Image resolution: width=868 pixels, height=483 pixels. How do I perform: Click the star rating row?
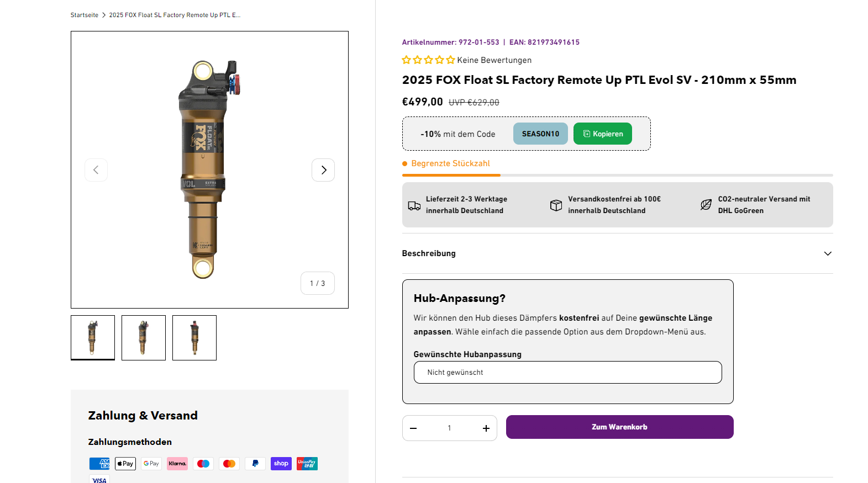click(x=428, y=60)
